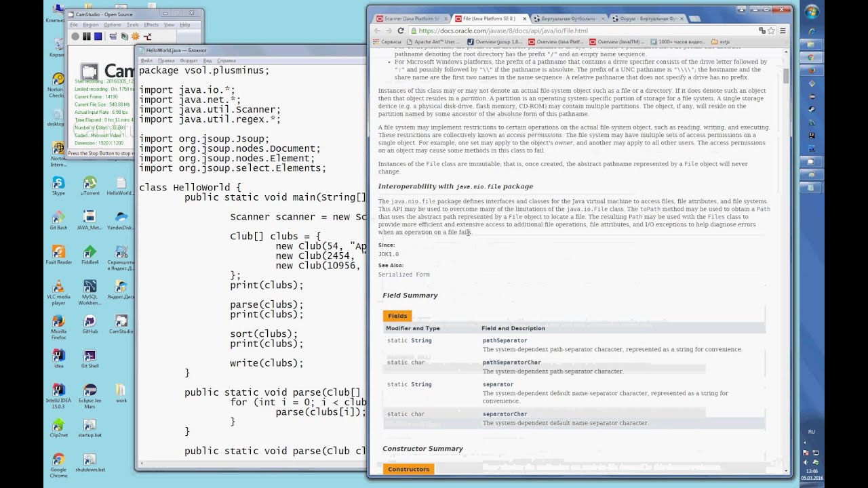Viewport: 868px width, 488px height.
Task: Open the Mozilla Firefox desktop shortcut
Action: coord(58,327)
